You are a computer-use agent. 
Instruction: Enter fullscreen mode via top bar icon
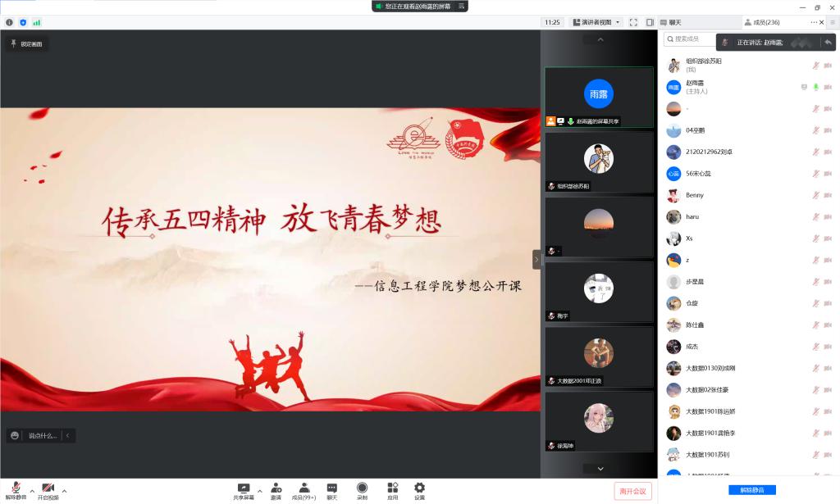pos(633,22)
